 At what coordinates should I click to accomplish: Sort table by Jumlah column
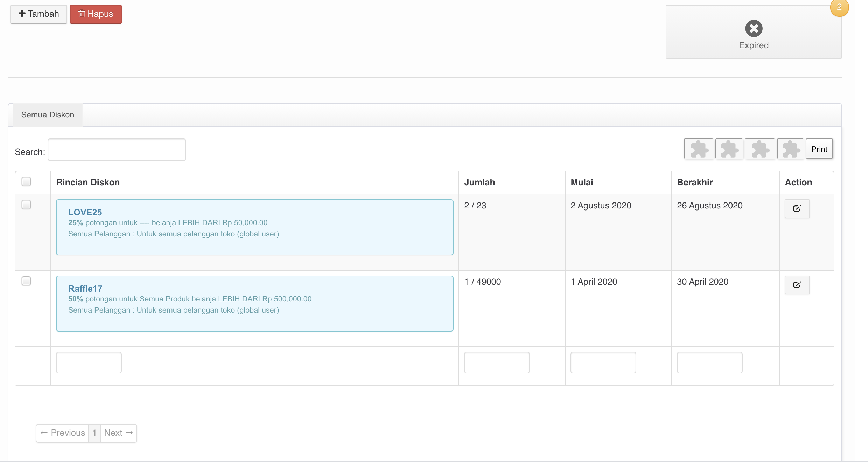pos(479,182)
